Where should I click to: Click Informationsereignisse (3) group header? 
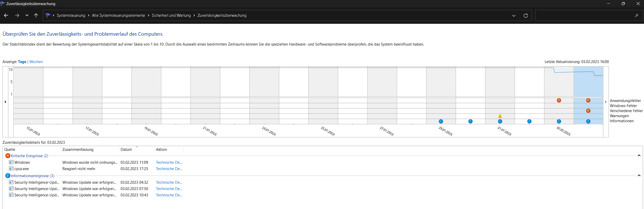tap(32, 176)
